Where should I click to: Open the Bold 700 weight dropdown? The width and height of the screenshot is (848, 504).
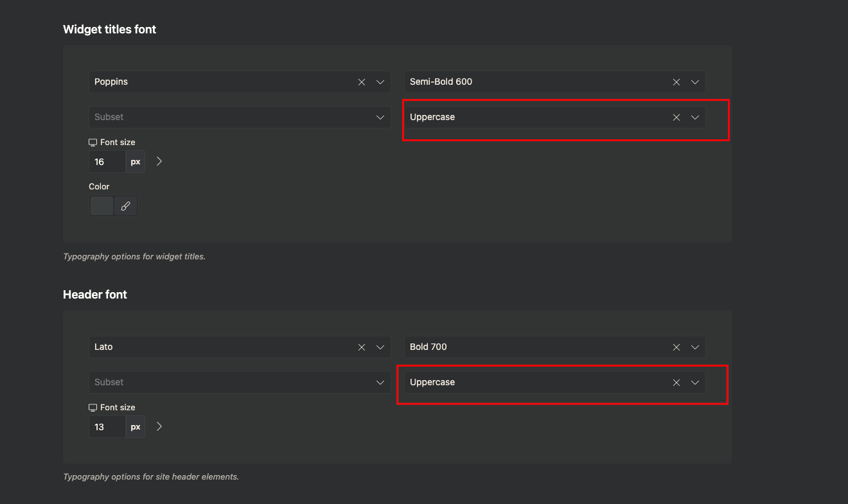695,347
